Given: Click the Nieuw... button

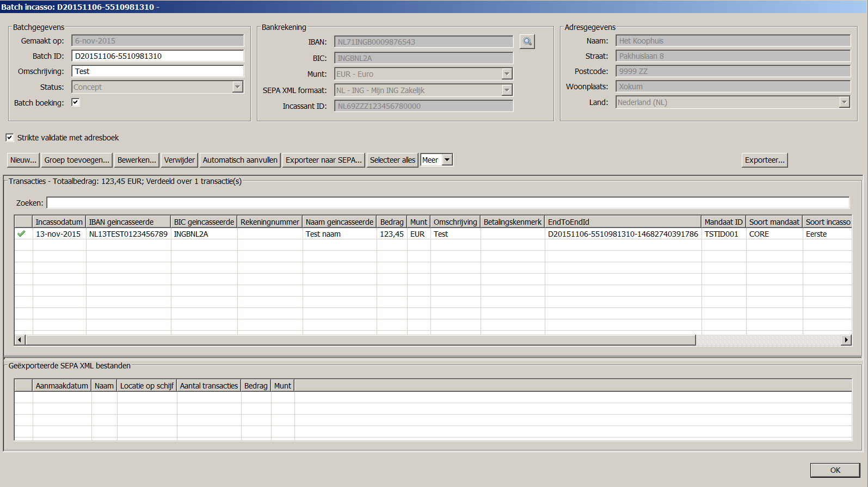Looking at the screenshot, I should 23,160.
